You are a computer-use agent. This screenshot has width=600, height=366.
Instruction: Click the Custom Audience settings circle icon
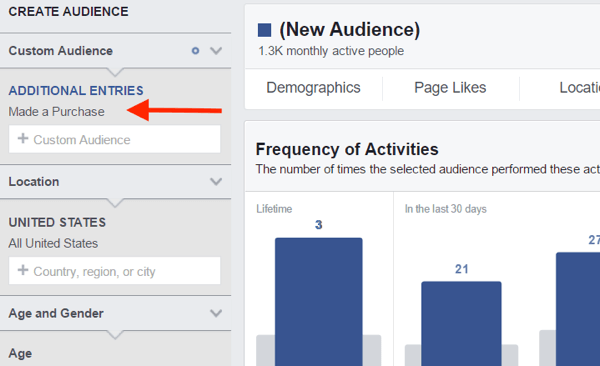pyautogui.click(x=195, y=51)
